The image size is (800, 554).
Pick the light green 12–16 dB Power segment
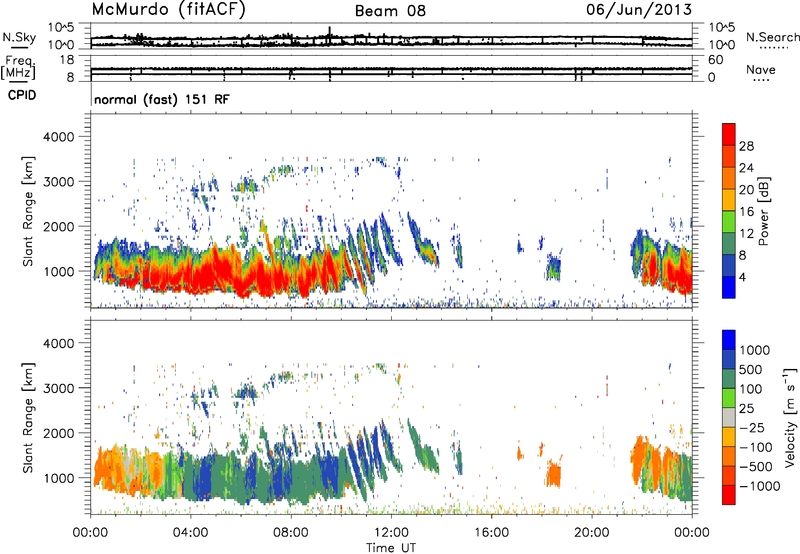[729, 222]
